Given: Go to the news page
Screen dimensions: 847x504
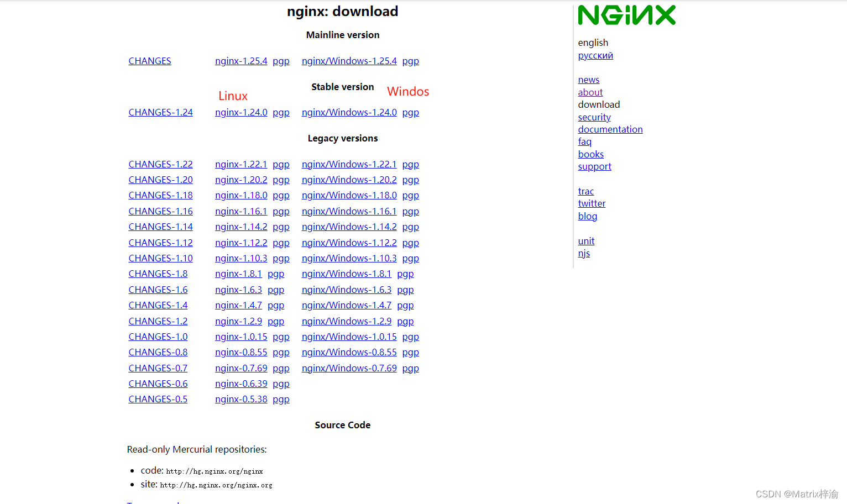Looking at the screenshot, I should [x=589, y=80].
